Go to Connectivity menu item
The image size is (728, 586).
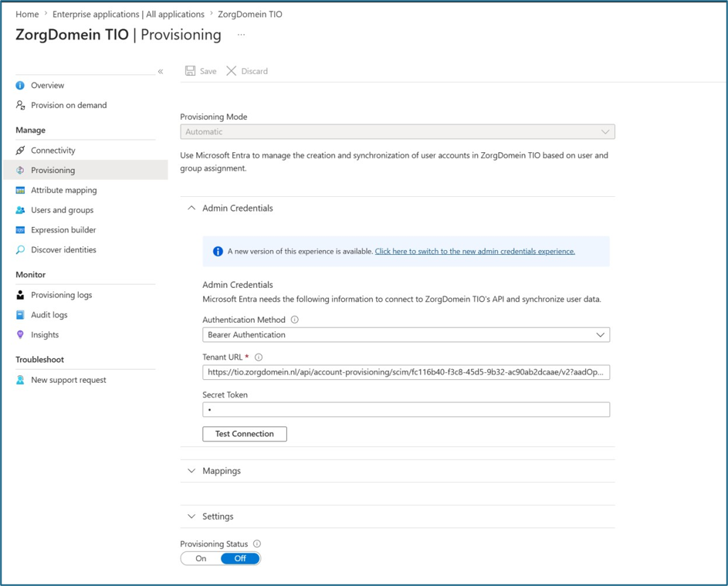click(53, 151)
